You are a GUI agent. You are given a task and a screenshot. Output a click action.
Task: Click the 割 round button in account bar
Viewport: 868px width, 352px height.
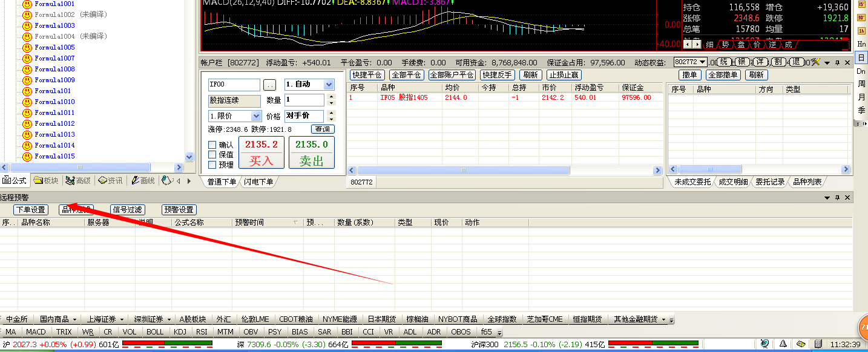(x=778, y=62)
